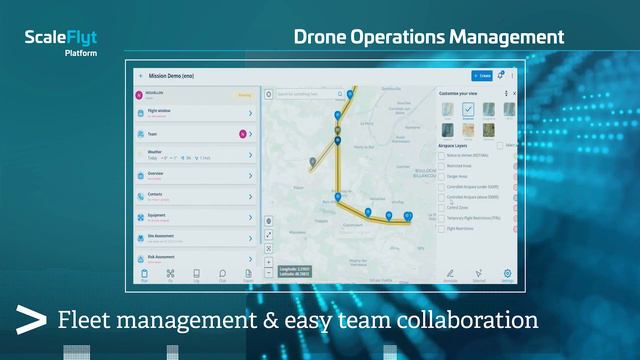Enable Controlled Airspace above layer checkbox
This screenshot has width=640, height=360.
click(441, 198)
